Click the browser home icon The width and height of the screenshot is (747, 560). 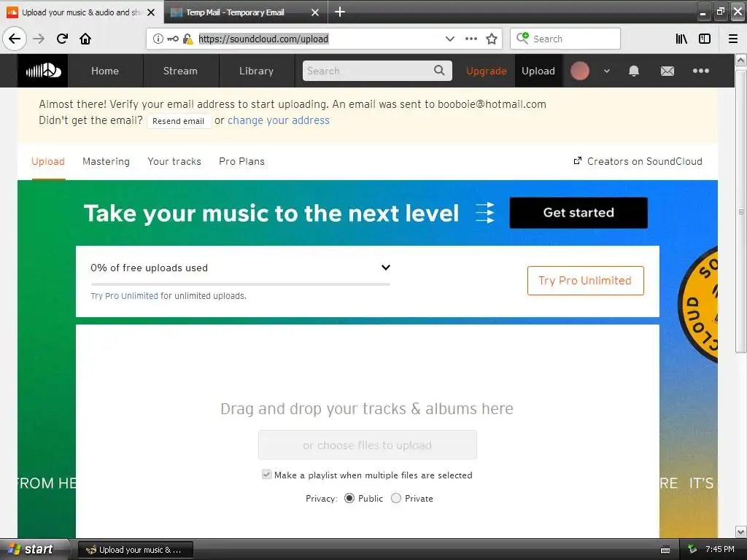85,39
